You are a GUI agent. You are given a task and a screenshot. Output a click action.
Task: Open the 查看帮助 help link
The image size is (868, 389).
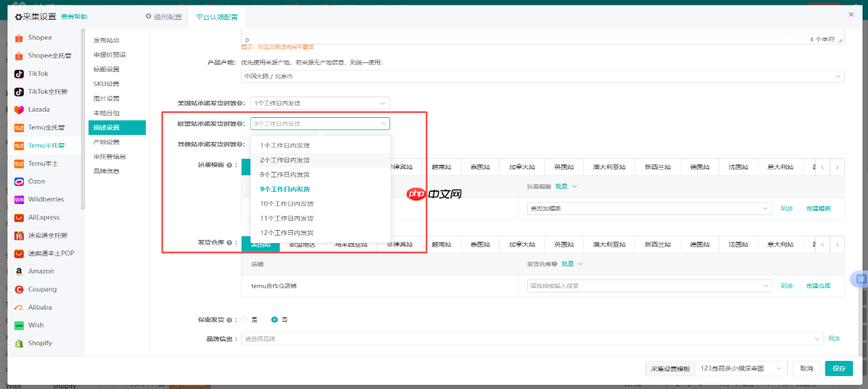[74, 16]
